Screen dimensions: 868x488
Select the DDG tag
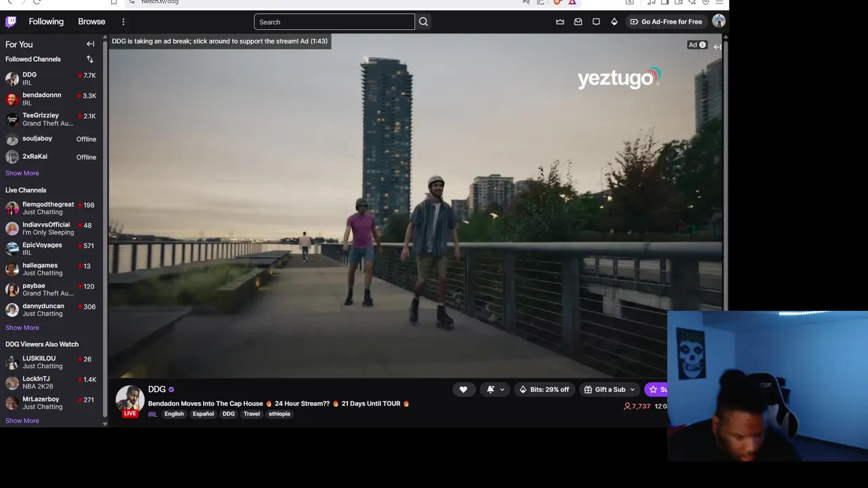(229, 413)
